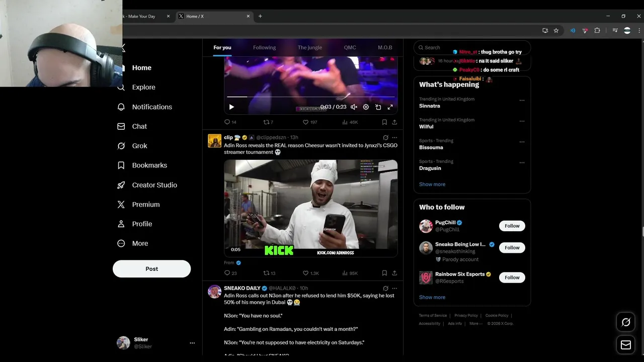This screenshot has width=644, height=362.
Task: Open Terms of Service link
Action: pos(433,316)
